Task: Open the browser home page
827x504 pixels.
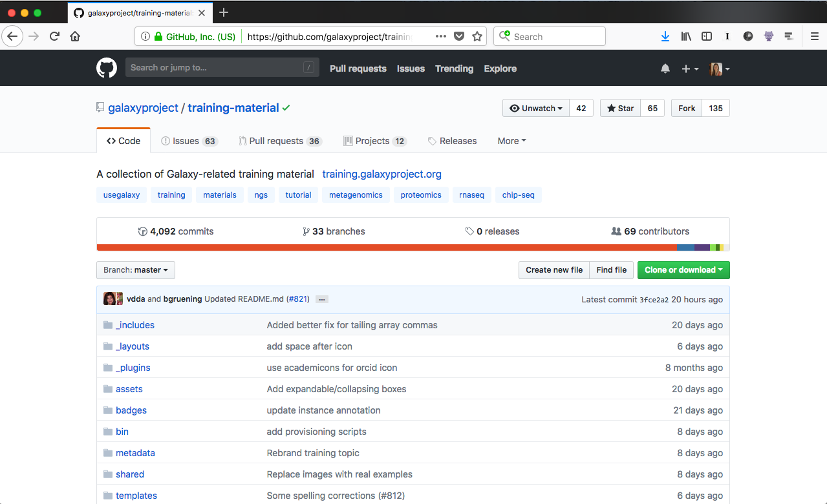Action: (75, 36)
